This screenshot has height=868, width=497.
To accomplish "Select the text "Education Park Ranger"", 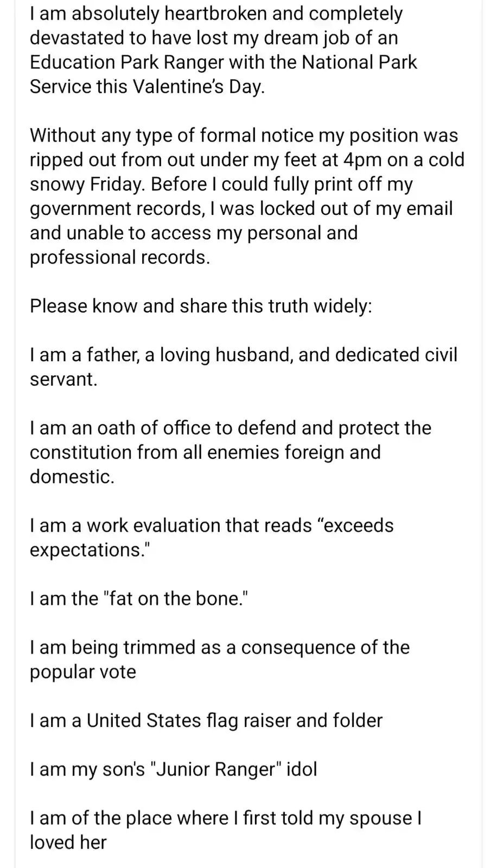I will (126, 62).
